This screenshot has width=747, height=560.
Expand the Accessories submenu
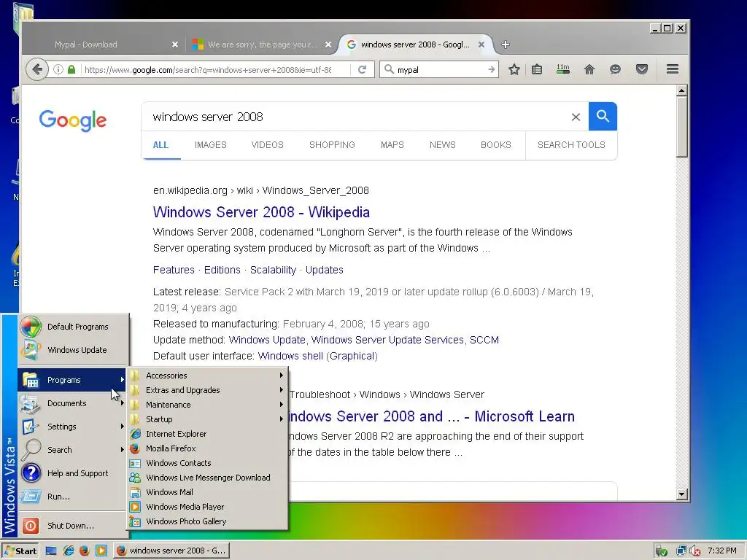(208, 376)
